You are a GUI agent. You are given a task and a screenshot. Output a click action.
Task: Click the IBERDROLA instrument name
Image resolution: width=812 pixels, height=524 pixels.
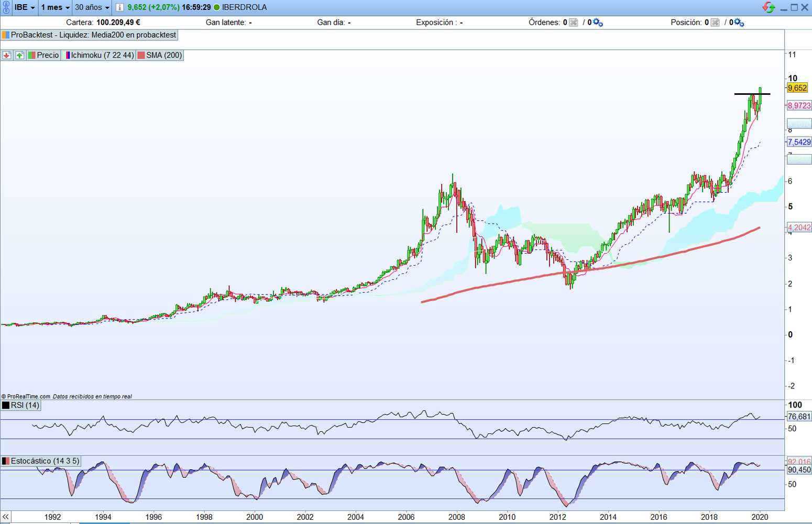point(244,7)
